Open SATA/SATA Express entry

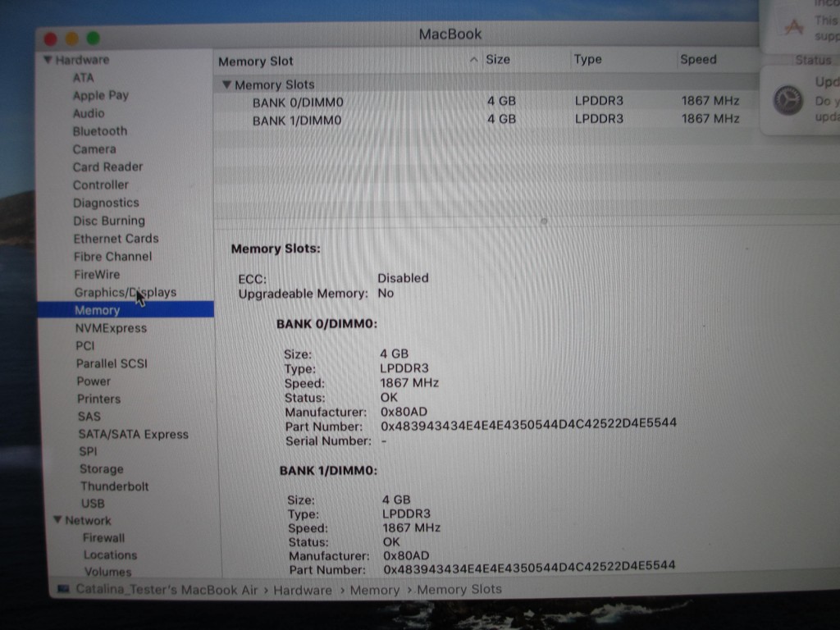134,434
